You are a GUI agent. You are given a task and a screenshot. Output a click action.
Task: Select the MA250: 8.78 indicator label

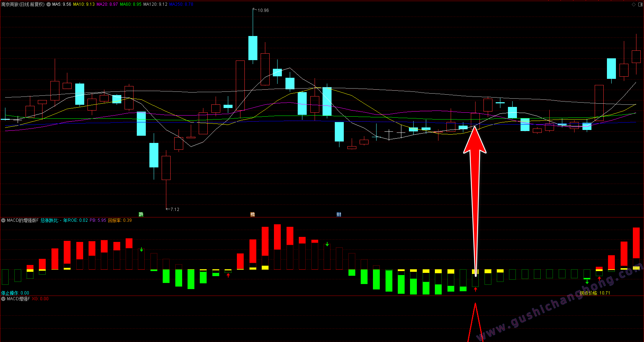point(181,4)
